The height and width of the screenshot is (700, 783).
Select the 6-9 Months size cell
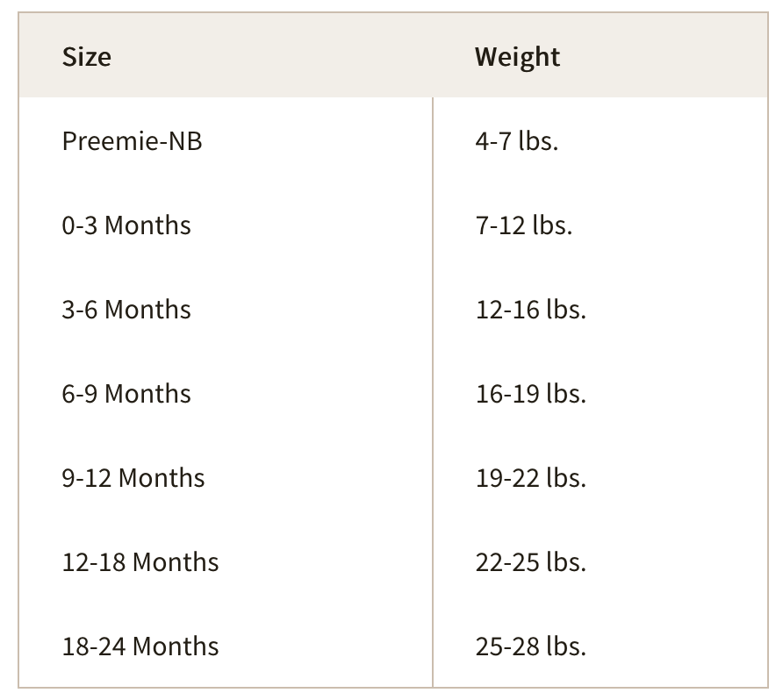(226, 393)
